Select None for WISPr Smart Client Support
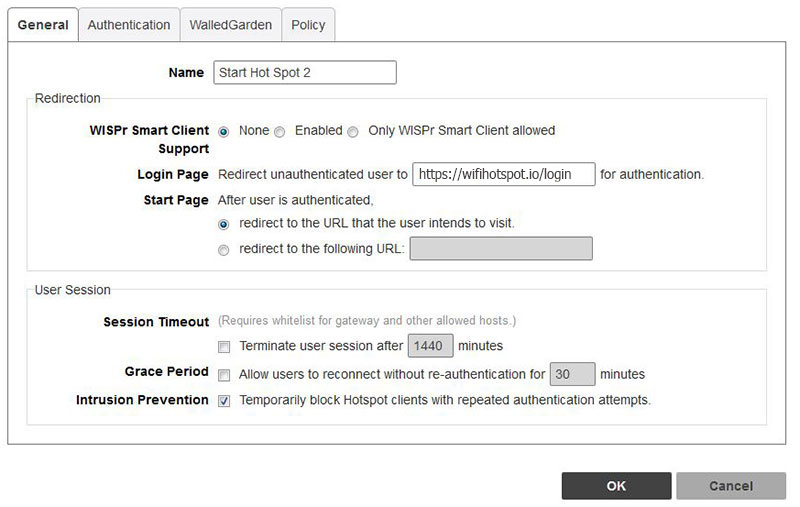The width and height of the screenshot is (800, 507). point(223,131)
